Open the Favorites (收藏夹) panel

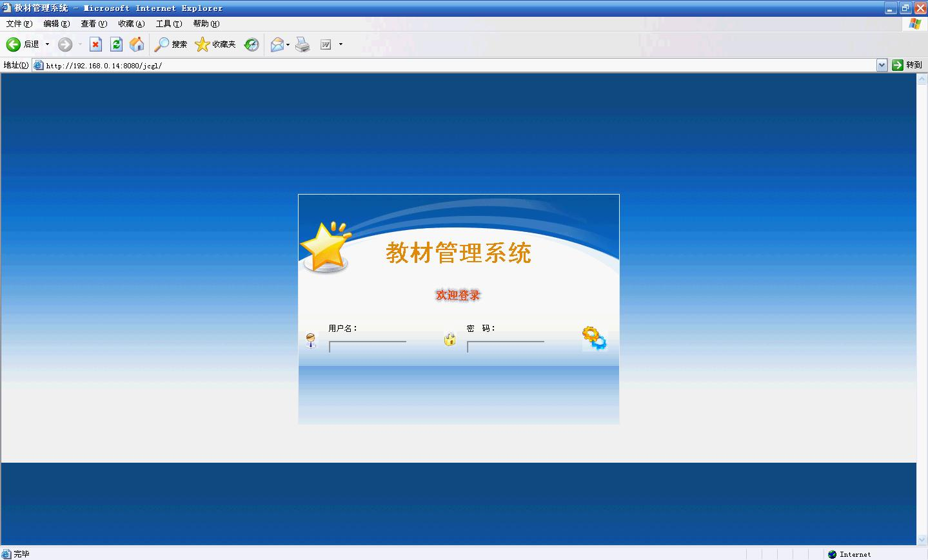click(215, 44)
